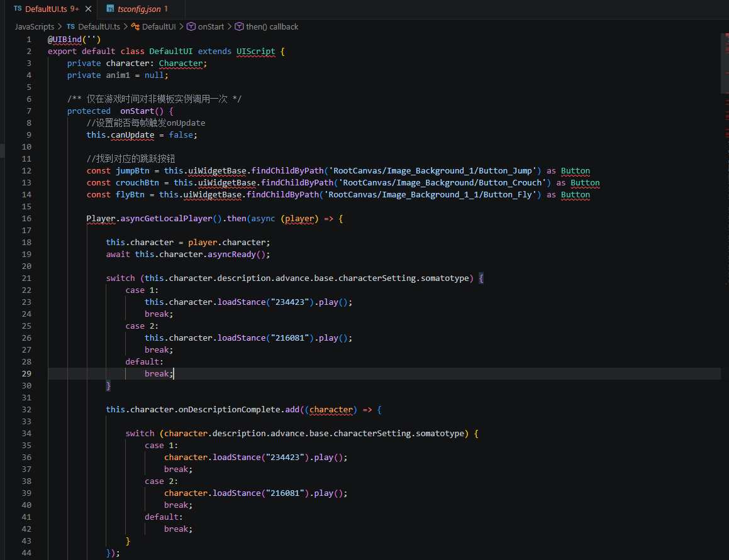Open the 'onStart' breadcrumb text dropdown

pos(211,27)
